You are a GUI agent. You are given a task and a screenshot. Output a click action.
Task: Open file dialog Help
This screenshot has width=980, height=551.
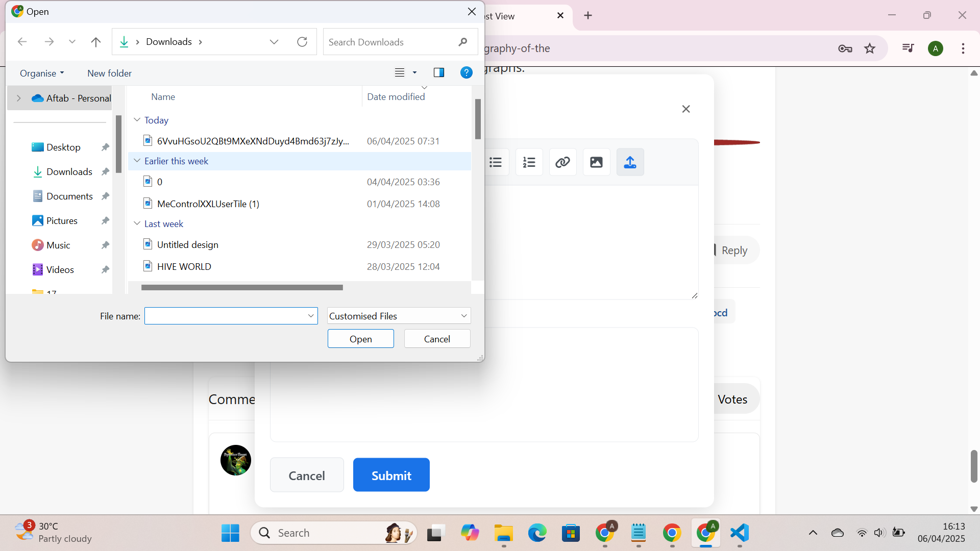(466, 72)
